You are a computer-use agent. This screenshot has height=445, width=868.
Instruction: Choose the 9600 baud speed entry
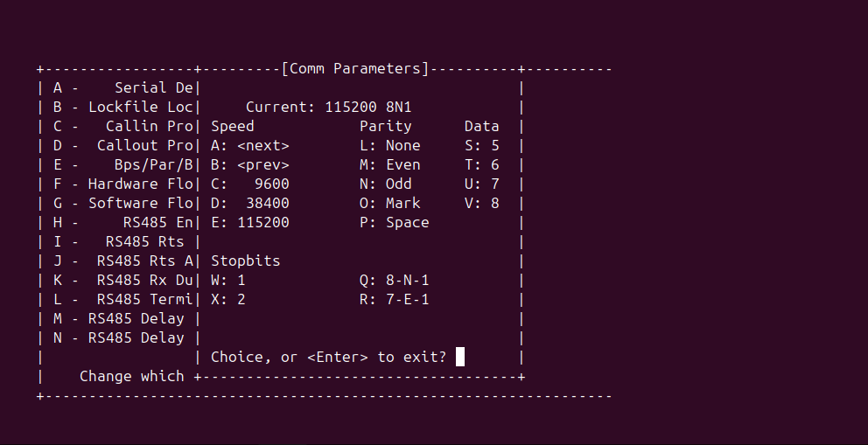pos(250,184)
